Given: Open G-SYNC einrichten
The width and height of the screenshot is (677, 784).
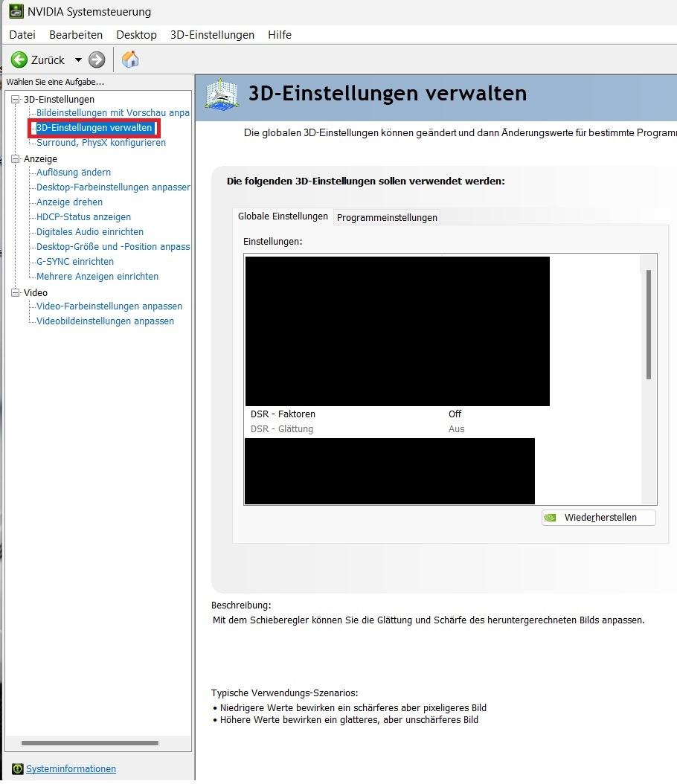Looking at the screenshot, I should click(75, 262).
